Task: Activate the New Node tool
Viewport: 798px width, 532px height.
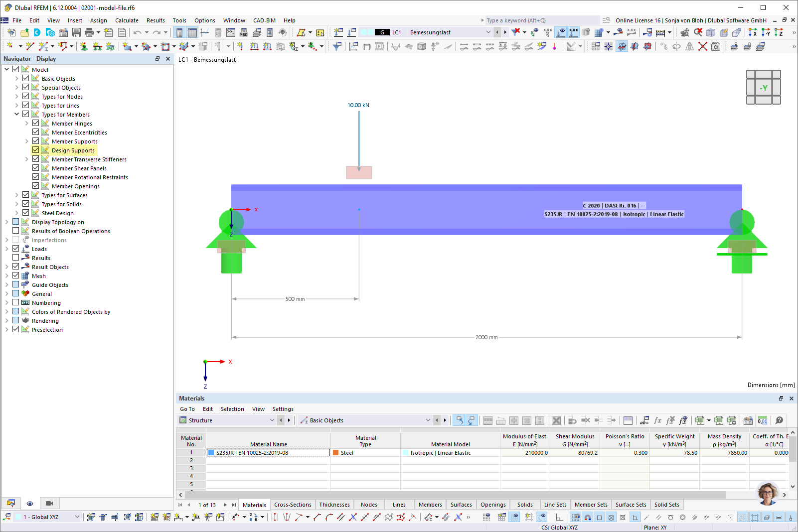Action: [x=10, y=46]
